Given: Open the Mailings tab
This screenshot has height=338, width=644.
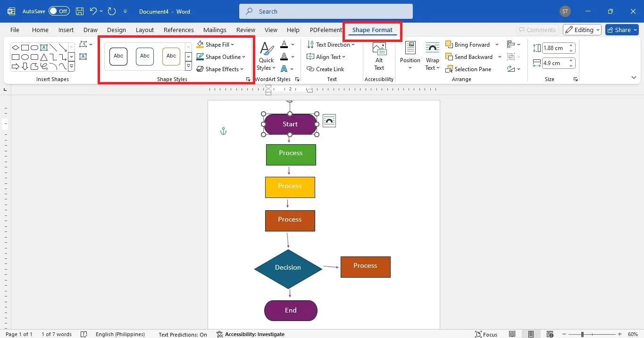Looking at the screenshot, I should click(x=215, y=30).
